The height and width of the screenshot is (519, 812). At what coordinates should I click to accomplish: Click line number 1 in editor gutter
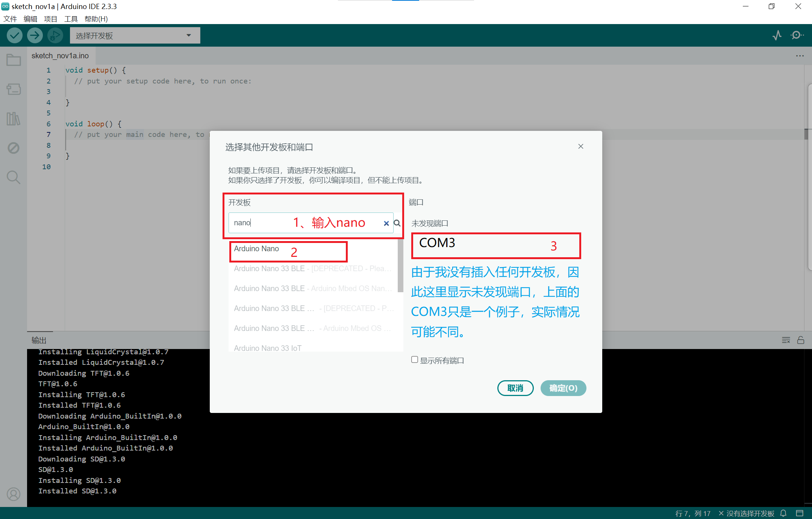(x=48, y=70)
